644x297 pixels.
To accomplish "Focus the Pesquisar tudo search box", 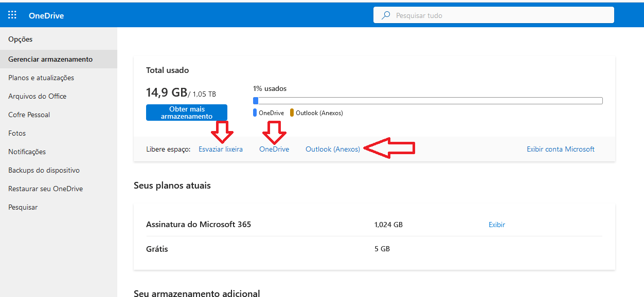I will click(x=494, y=15).
